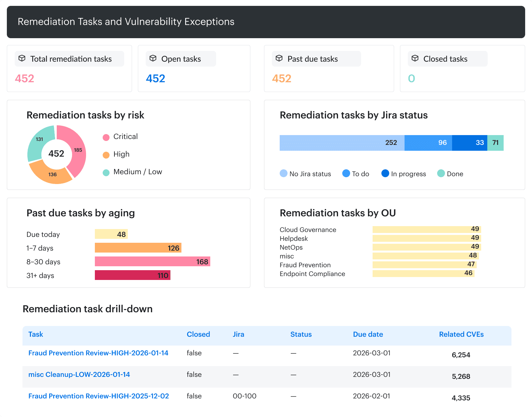This screenshot has height=417, width=532.
Task: Click the 31+ days bar showing 110
Action: 133,275
